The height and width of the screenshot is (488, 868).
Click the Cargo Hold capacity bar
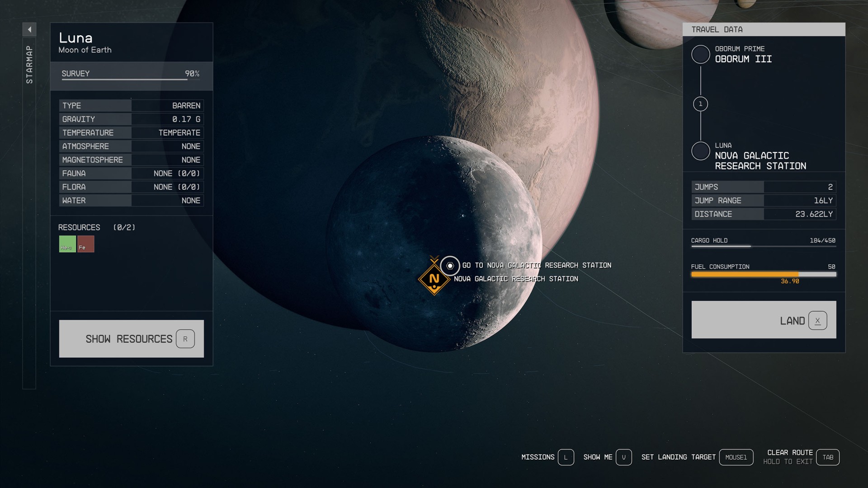[764, 246]
